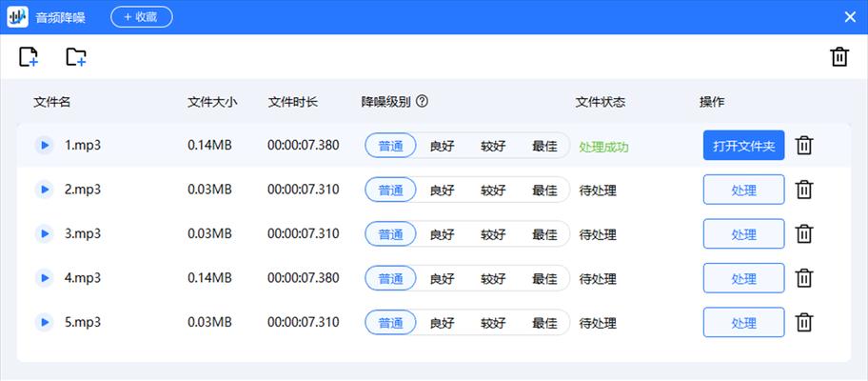Click the 文件名 column header
This screenshot has height=381, width=868.
coord(52,102)
